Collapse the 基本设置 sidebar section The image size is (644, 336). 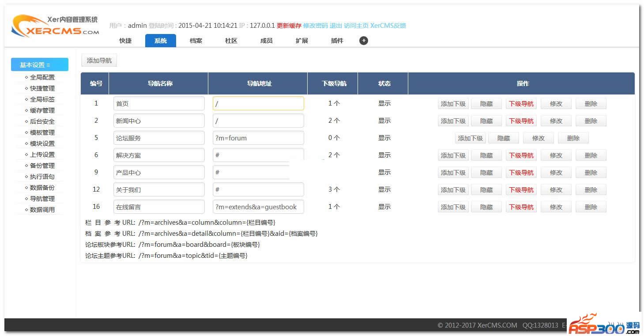(x=39, y=65)
